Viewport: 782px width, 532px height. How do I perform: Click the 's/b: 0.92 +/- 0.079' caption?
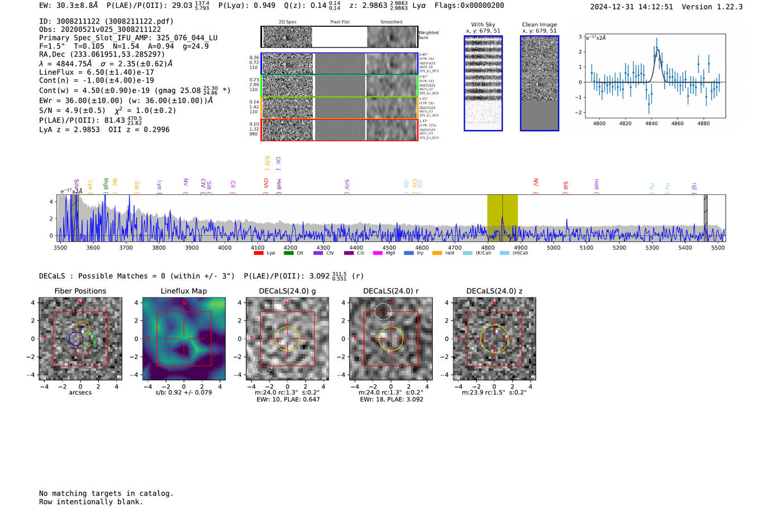click(184, 392)
